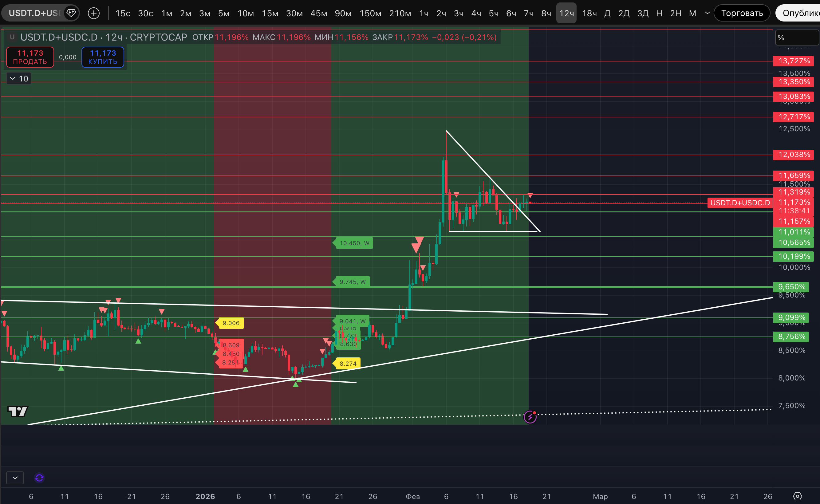Select the 12ч timeframe interval
820x504 pixels.
pyautogui.click(x=566, y=13)
